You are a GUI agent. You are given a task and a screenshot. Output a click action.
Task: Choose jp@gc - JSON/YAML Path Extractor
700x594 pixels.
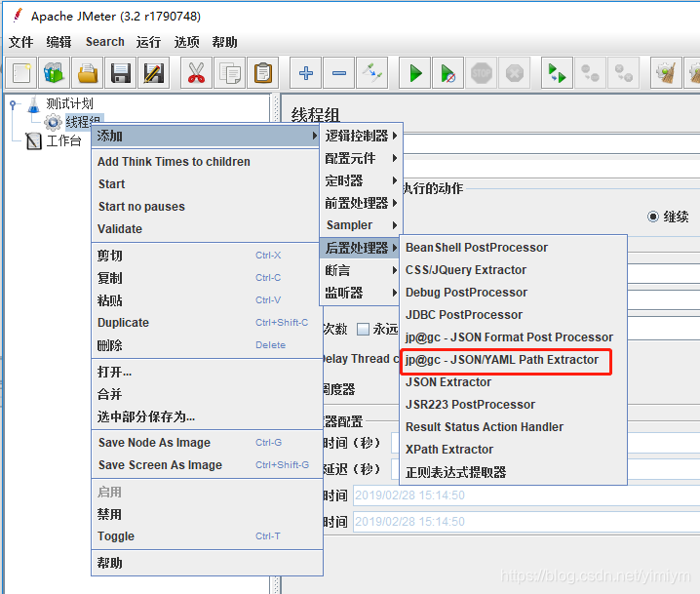[x=513, y=360]
